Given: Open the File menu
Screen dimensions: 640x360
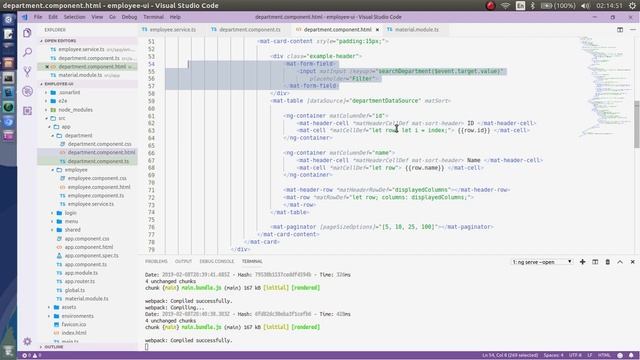Looking at the screenshot, I should click(x=38, y=17).
